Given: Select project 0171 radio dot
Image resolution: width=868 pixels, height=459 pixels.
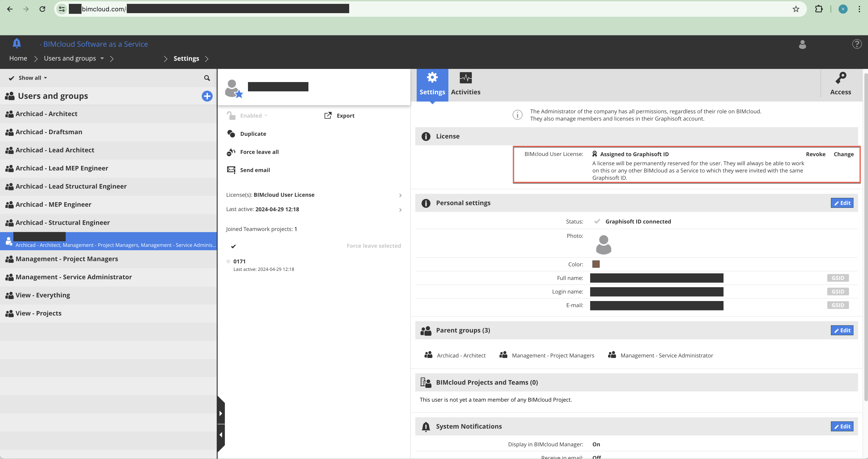Looking at the screenshot, I should (x=228, y=261).
